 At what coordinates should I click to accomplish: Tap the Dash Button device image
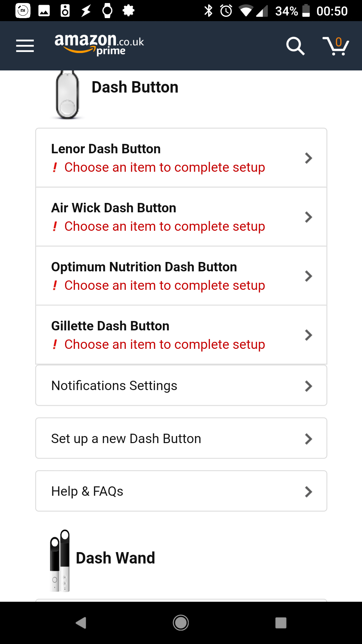pos(67,95)
